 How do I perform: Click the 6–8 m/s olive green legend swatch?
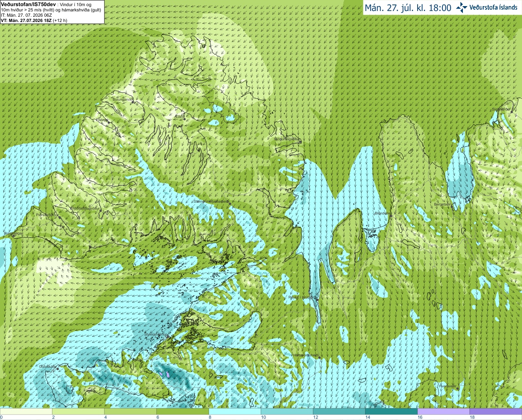click(x=183, y=411)
